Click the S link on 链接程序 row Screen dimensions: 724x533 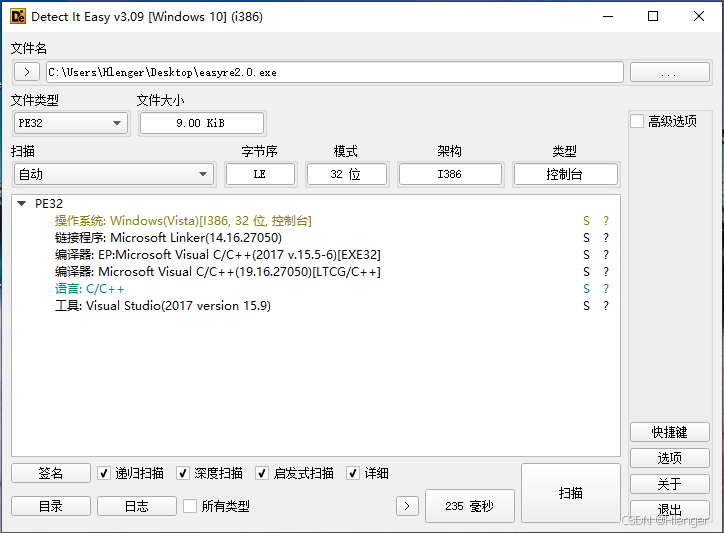click(x=586, y=238)
